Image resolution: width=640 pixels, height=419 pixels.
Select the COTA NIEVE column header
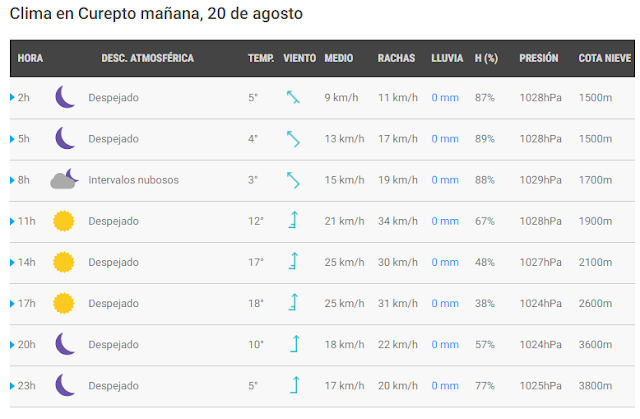tap(605, 58)
